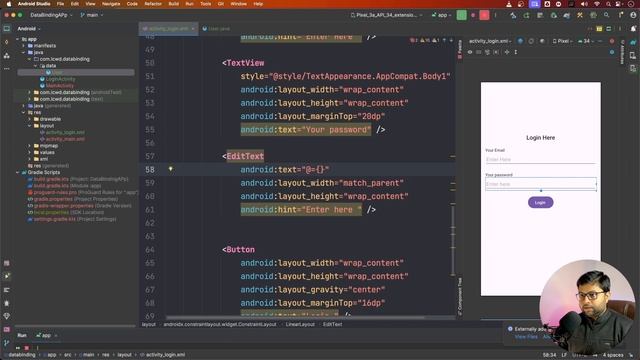Open the Tools menu
640x360 pixels.
coord(206,4)
